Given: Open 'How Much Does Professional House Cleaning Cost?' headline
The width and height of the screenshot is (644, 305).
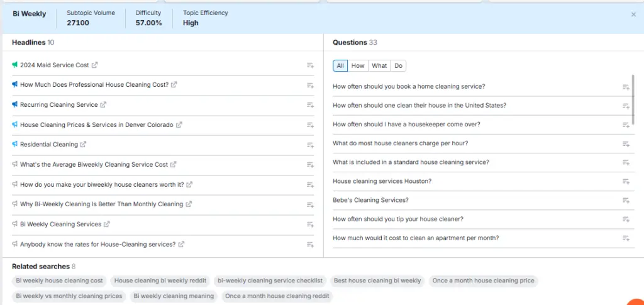Looking at the screenshot, I should pyautogui.click(x=94, y=85).
